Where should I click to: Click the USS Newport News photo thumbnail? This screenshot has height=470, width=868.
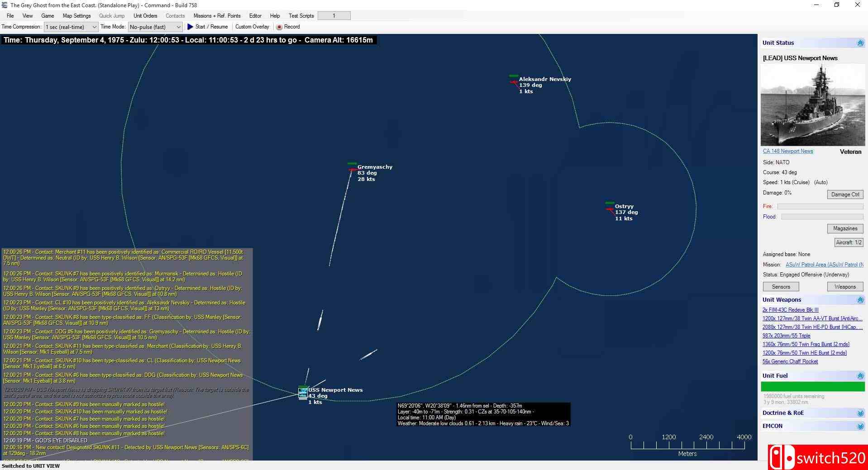coord(812,105)
